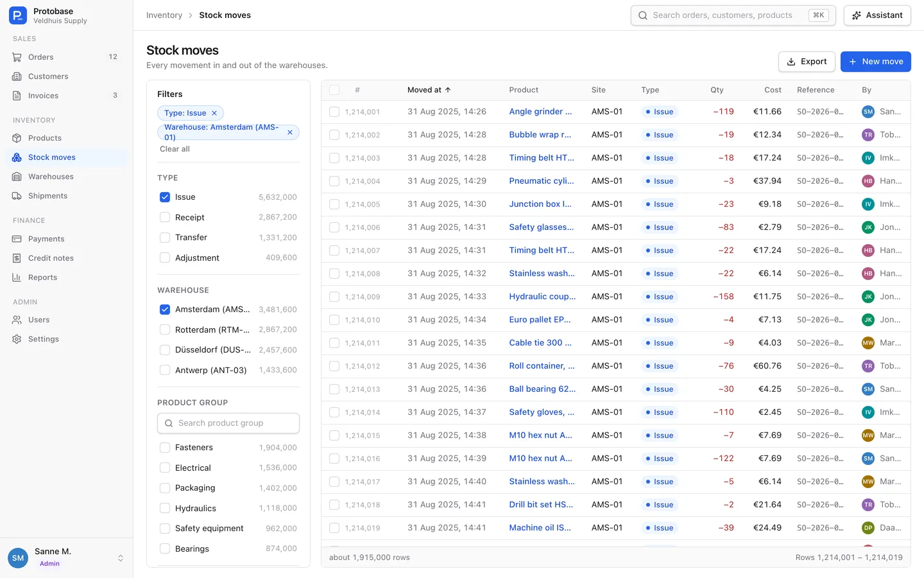
Task: Open the Assistant panel
Action: pyautogui.click(x=877, y=15)
